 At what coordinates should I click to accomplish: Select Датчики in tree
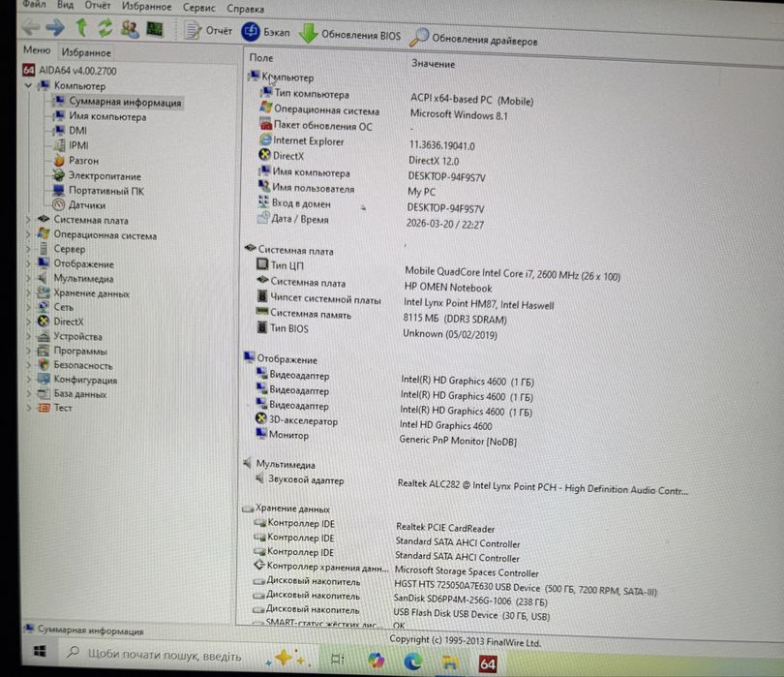[87, 205]
